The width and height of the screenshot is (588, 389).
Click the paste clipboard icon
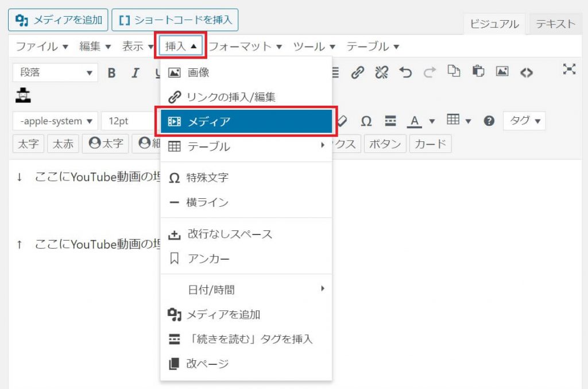click(x=478, y=72)
